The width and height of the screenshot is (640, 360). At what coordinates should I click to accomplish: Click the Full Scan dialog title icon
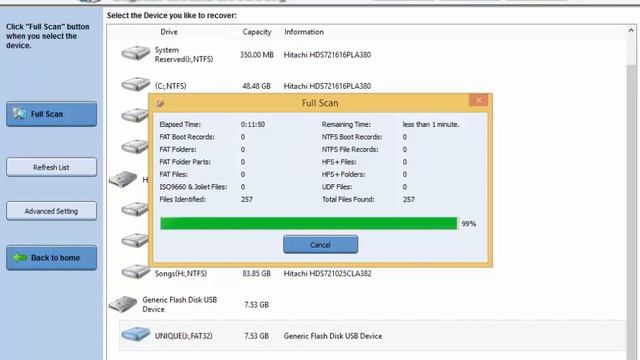(160, 103)
